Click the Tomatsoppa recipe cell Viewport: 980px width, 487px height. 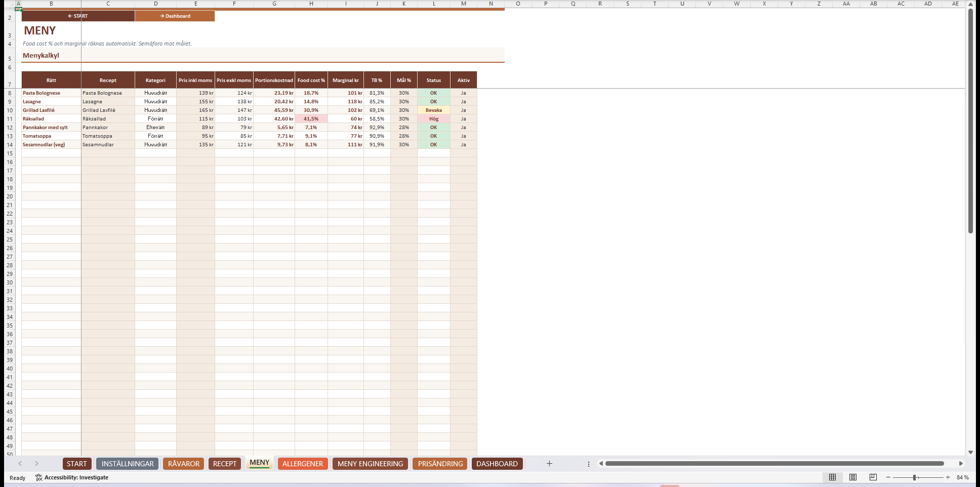(x=108, y=136)
